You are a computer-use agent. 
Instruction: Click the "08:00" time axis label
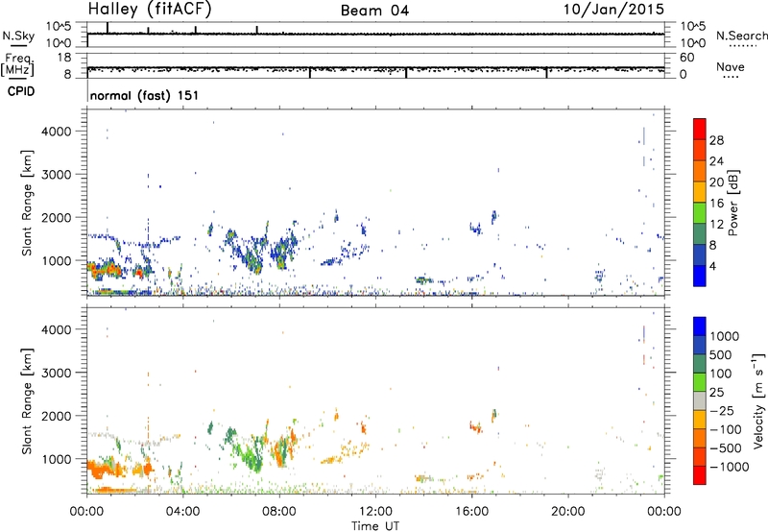(x=279, y=512)
